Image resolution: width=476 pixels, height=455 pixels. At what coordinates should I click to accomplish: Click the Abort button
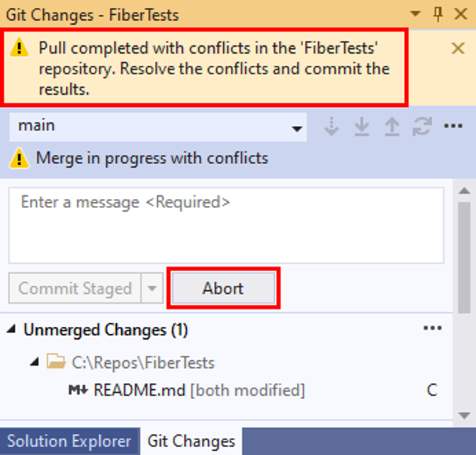coord(223,288)
